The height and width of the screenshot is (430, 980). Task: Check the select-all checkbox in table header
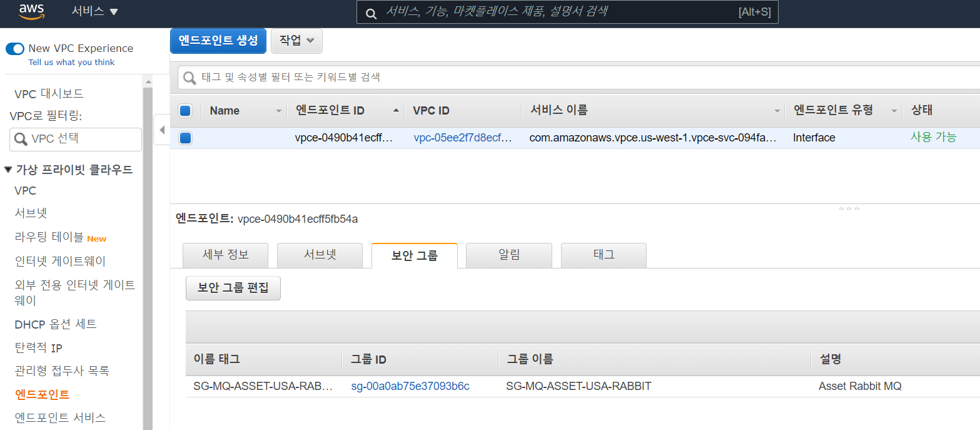[185, 111]
